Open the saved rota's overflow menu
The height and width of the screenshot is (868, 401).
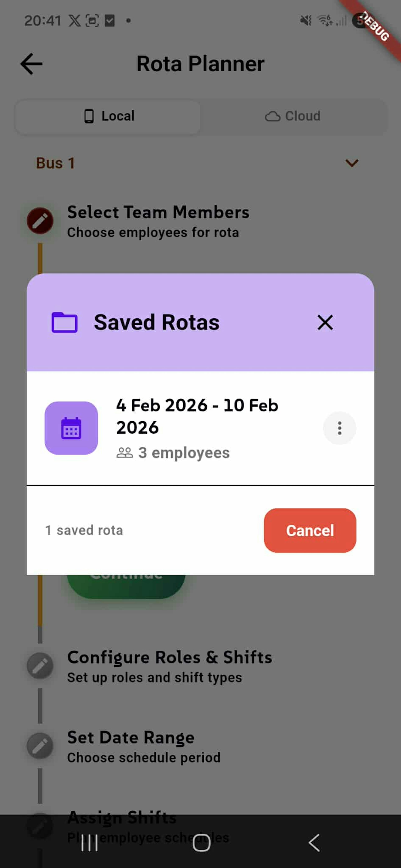[x=339, y=428]
